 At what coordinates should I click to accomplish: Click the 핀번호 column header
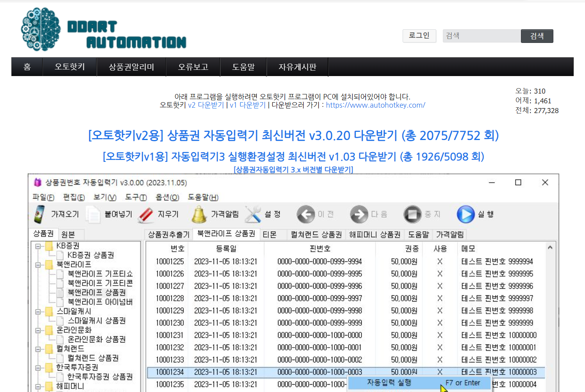click(320, 249)
